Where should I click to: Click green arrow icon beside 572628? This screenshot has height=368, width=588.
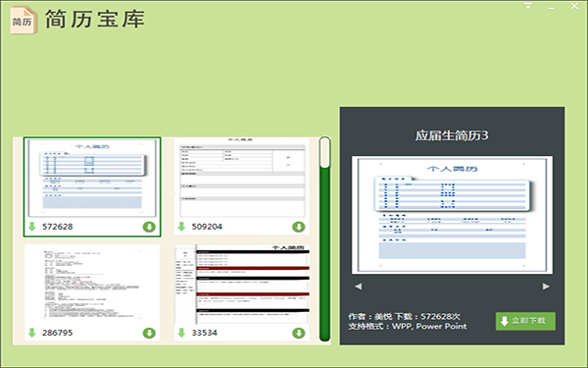pos(32,227)
